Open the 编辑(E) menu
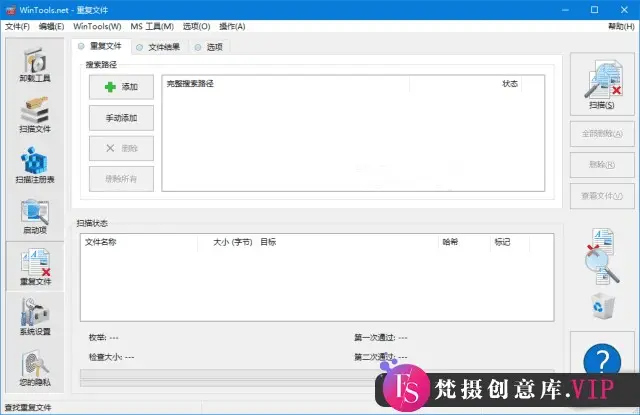The image size is (640, 415). coord(51,27)
